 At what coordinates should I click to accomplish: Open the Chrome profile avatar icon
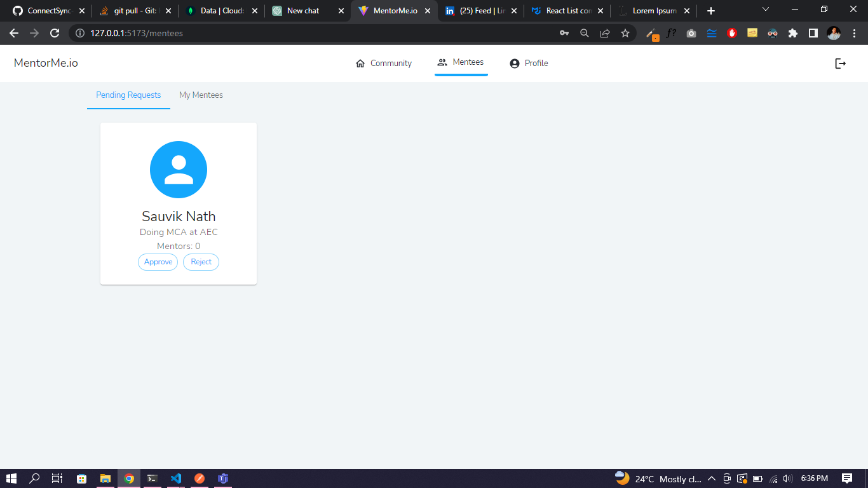coord(834,33)
